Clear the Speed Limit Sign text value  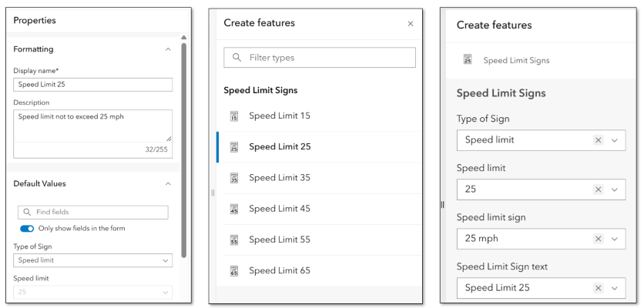click(599, 288)
